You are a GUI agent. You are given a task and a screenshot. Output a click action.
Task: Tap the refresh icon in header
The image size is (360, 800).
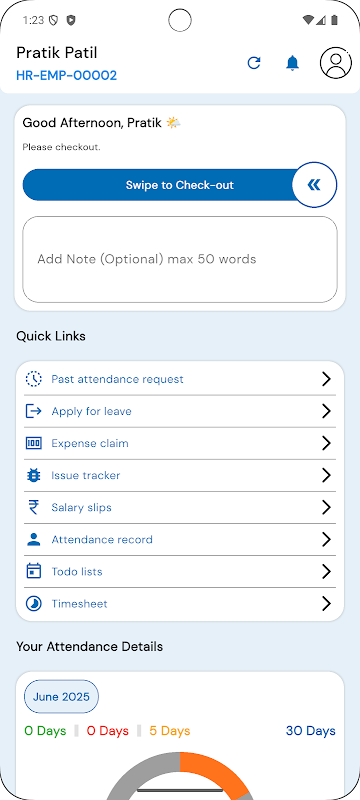(x=254, y=63)
